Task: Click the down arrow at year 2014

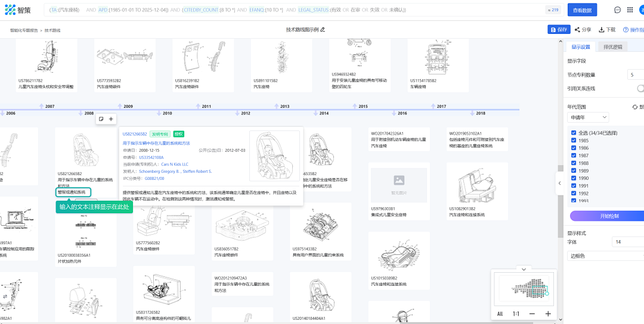Action: [x=315, y=113]
